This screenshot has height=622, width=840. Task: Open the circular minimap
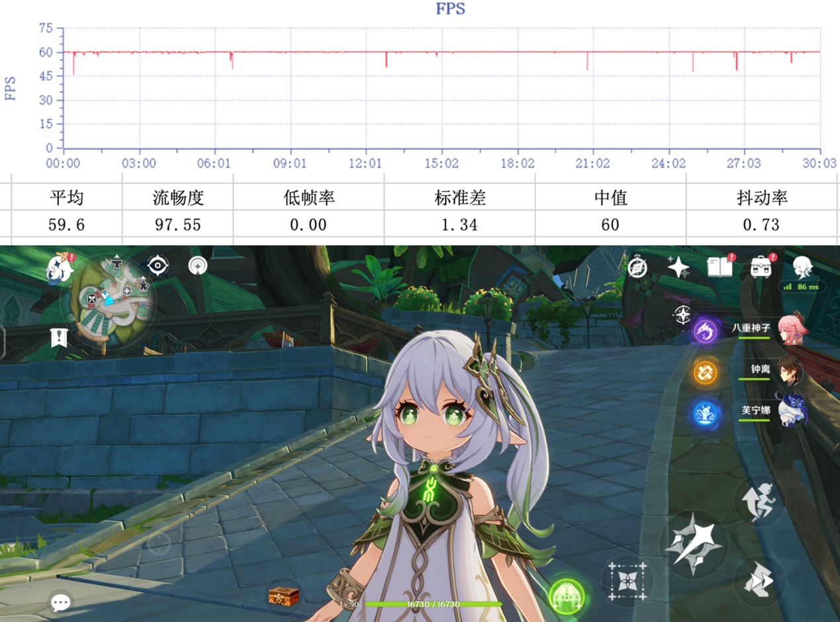point(110,302)
